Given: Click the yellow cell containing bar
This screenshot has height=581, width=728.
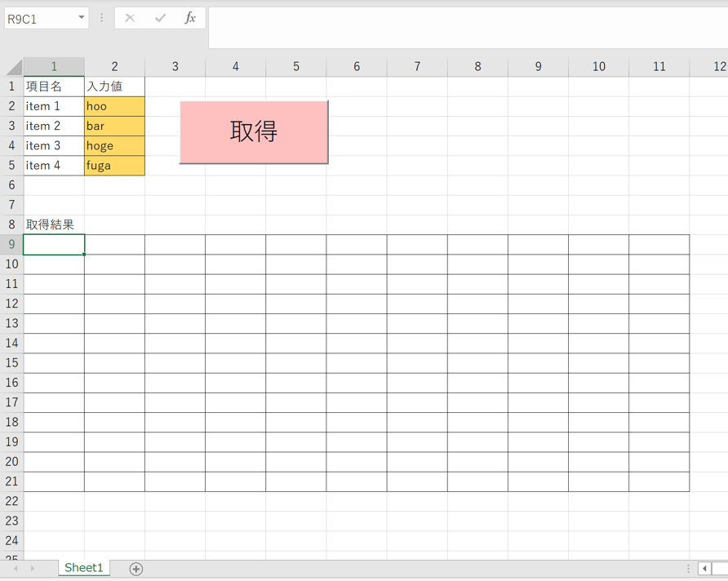Looking at the screenshot, I should 114,126.
